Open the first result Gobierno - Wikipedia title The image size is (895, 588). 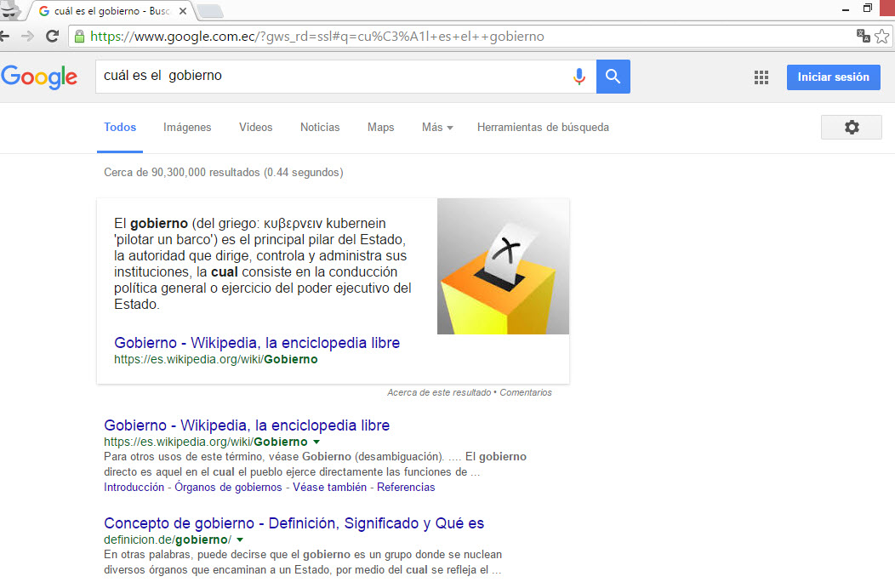(x=247, y=425)
